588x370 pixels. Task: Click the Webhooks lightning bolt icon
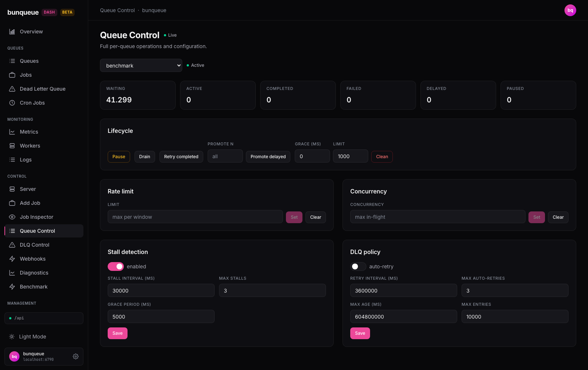[12, 259]
